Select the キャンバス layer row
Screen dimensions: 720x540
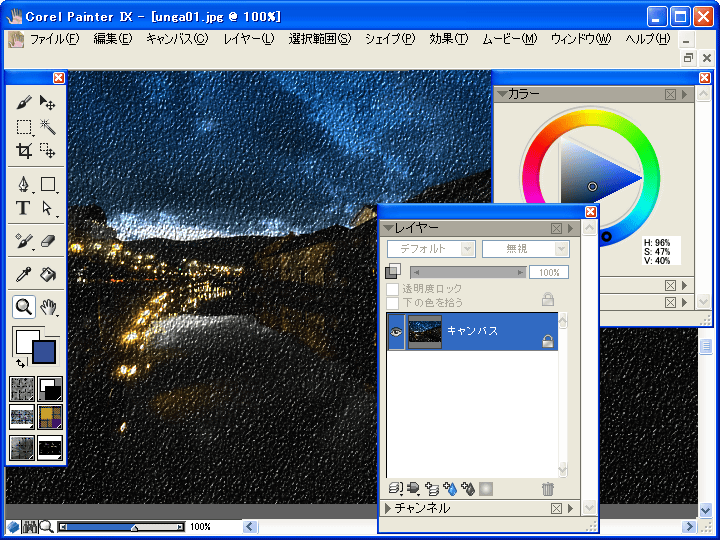(472, 332)
